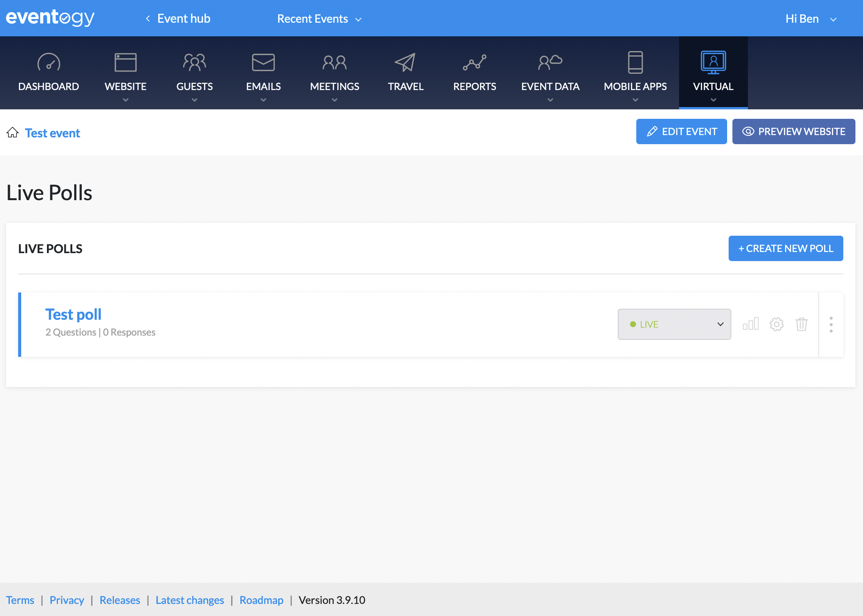Open Mobile Apps navigation menu
Image resolution: width=863 pixels, height=616 pixels.
click(x=635, y=73)
